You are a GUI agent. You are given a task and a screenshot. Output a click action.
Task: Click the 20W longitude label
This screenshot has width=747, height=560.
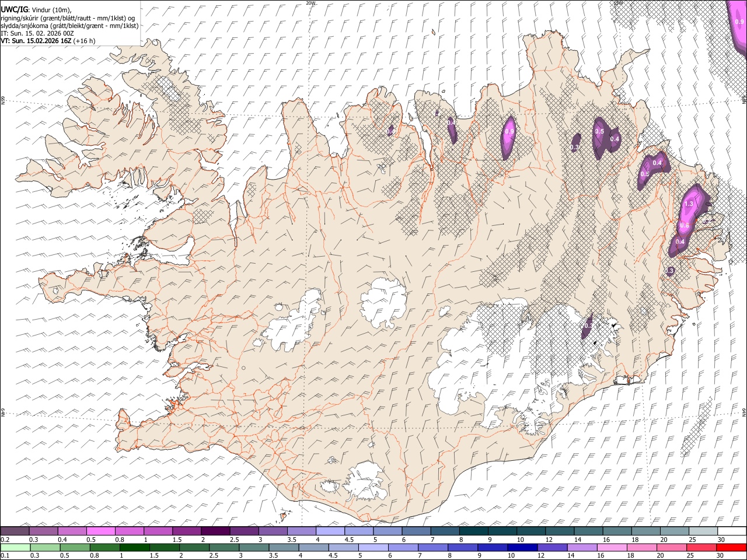pos(310,3)
